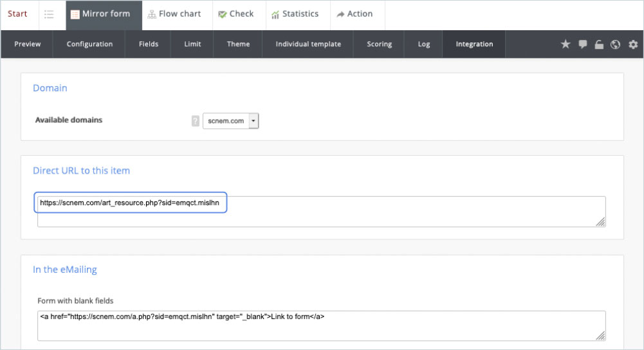
Task: Open the settings gear icon
Action: 633,44
